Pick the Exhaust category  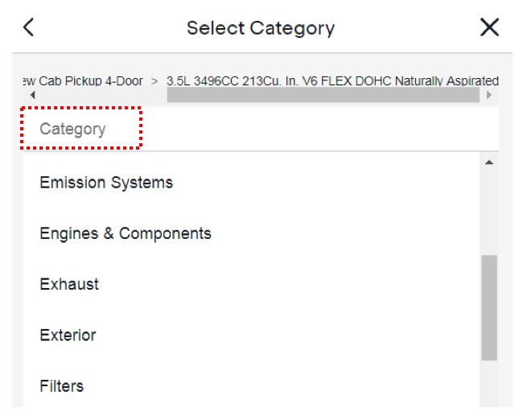(69, 284)
